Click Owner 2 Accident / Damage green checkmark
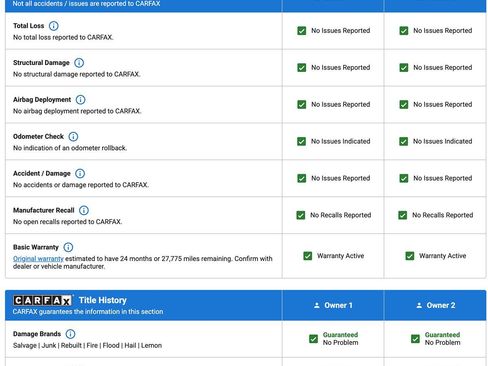Screen dimensions: 488x366 (404, 178)
